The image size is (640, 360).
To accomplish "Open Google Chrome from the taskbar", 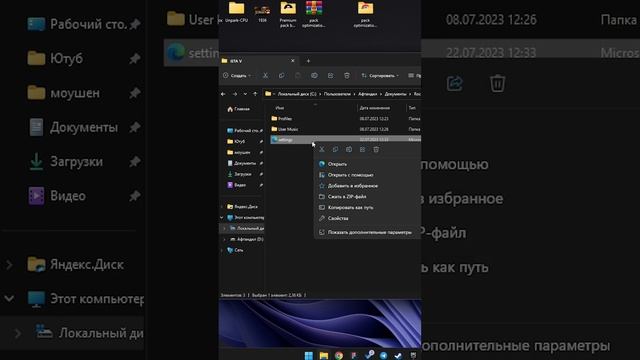I will tap(339, 356).
